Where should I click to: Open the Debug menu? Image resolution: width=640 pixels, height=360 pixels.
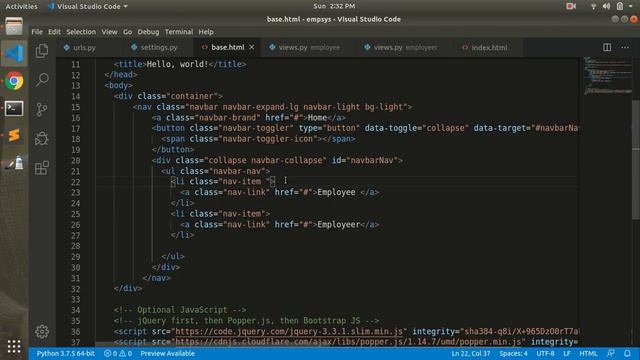tap(148, 32)
